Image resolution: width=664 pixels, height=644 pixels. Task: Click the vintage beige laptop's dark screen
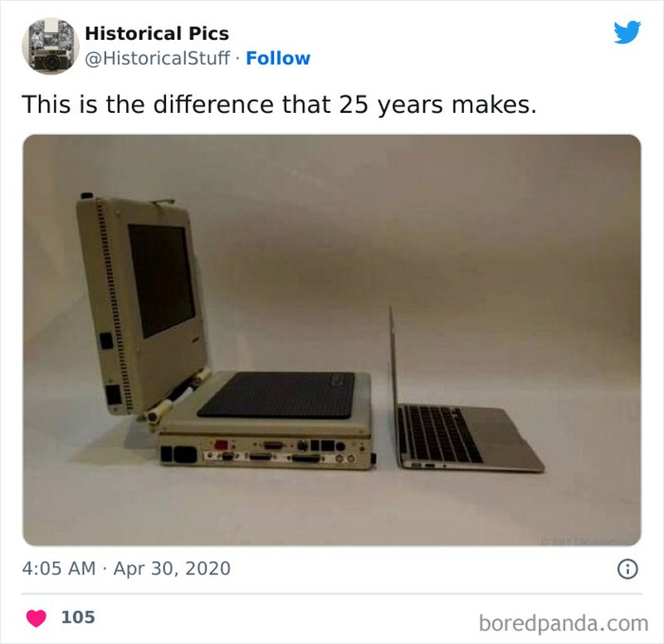tap(162, 281)
